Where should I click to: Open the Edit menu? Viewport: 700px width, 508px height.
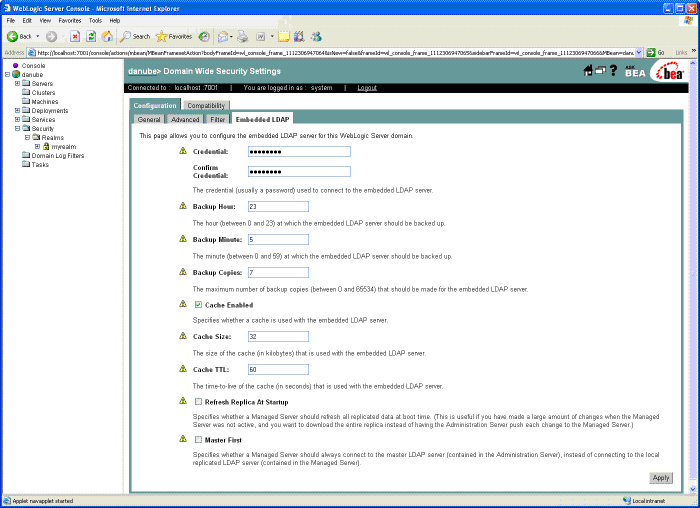(27, 21)
